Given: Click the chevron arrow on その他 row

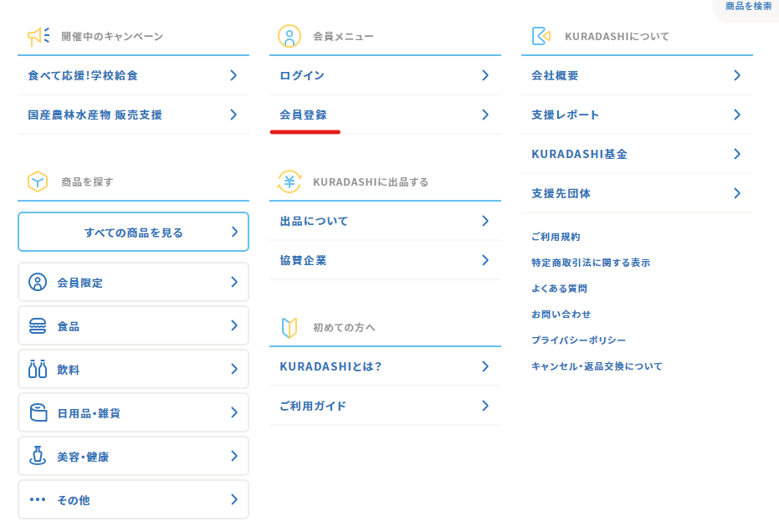Looking at the screenshot, I should coord(234,499).
